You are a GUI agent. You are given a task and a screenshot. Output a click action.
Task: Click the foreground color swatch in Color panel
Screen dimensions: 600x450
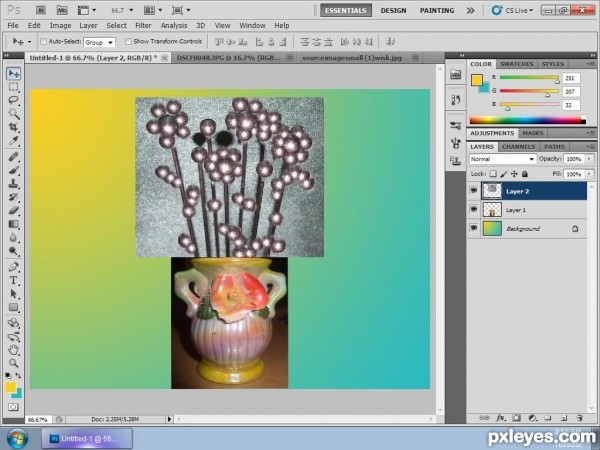point(476,80)
